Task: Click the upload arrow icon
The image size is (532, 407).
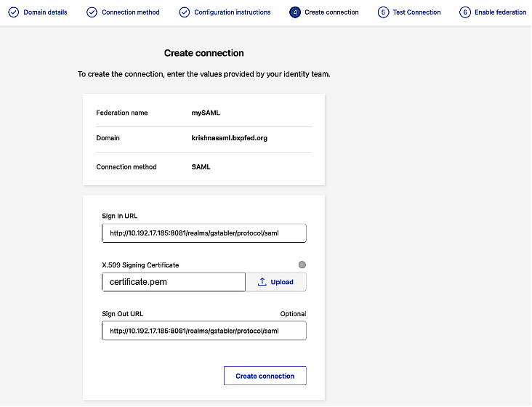Action: tap(261, 282)
